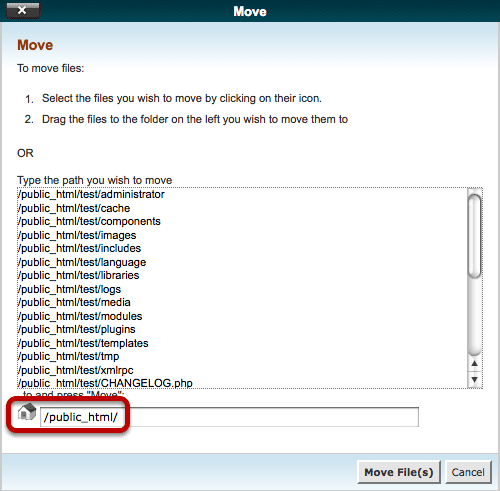
Task: Click the home directory house icon
Action: [x=27, y=412]
